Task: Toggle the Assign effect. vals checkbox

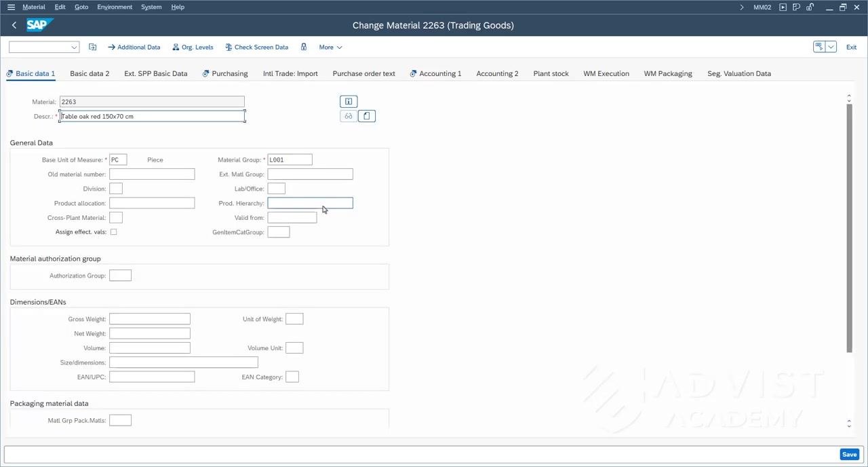Action: pos(113,232)
